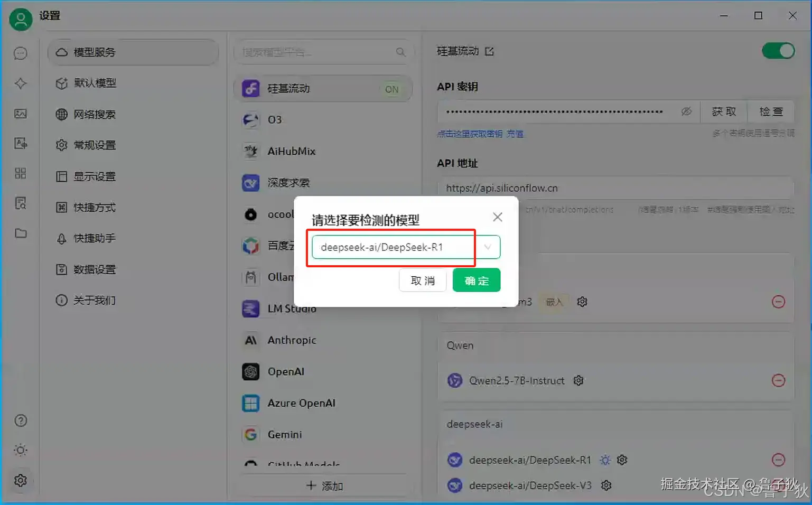Switch to the 默认模型 settings section
This screenshot has width=812, height=505.
click(94, 83)
